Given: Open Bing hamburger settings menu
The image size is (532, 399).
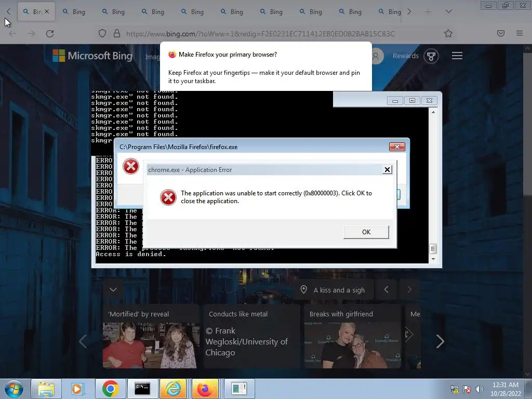Looking at the screenshot, I should pos(457,56).
